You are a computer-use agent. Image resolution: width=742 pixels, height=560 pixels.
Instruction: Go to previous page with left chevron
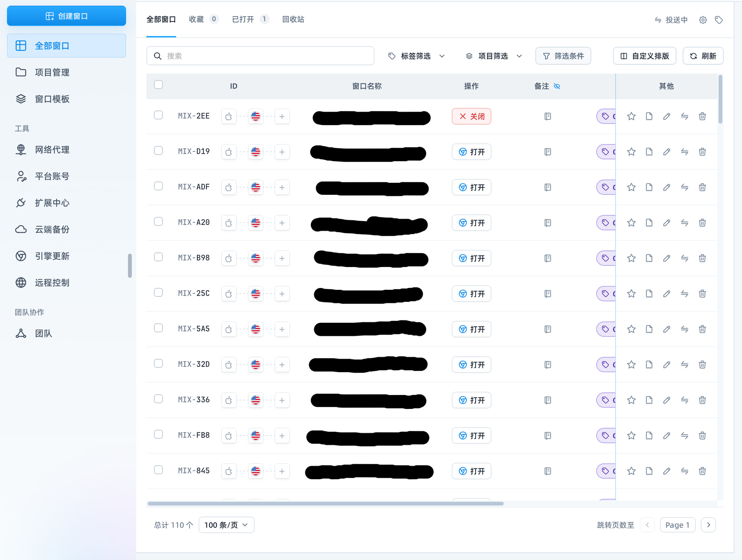(647, 525)
